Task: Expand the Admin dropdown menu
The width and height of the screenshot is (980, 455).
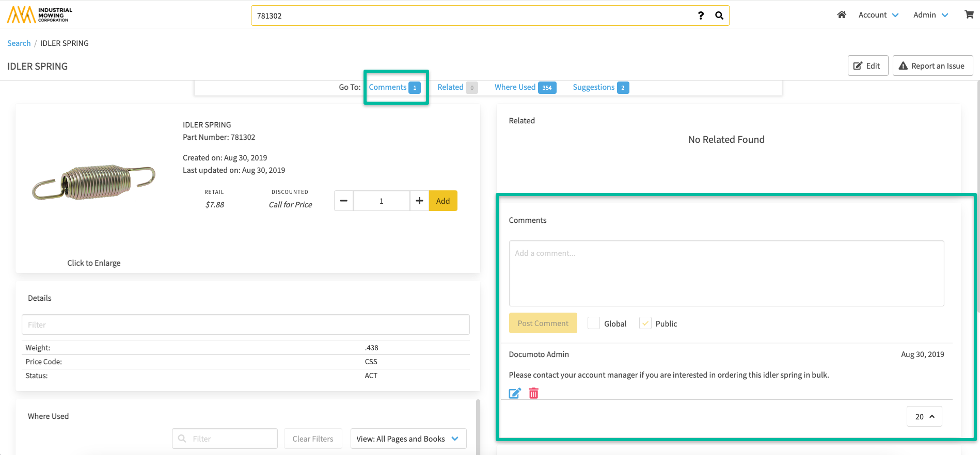Action: (x=930, y=15)
